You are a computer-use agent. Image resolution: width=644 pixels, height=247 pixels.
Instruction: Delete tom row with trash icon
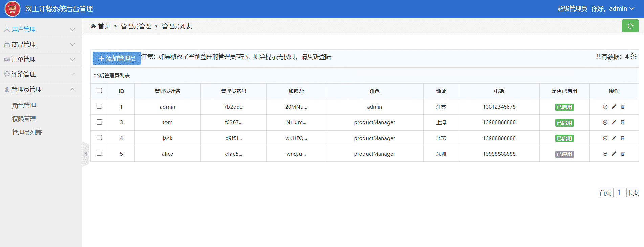pos(623,122)
